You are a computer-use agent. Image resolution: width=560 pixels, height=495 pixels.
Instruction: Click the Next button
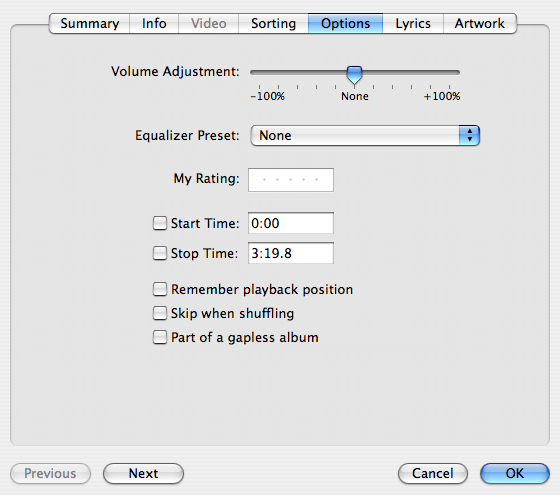point(143,474)
